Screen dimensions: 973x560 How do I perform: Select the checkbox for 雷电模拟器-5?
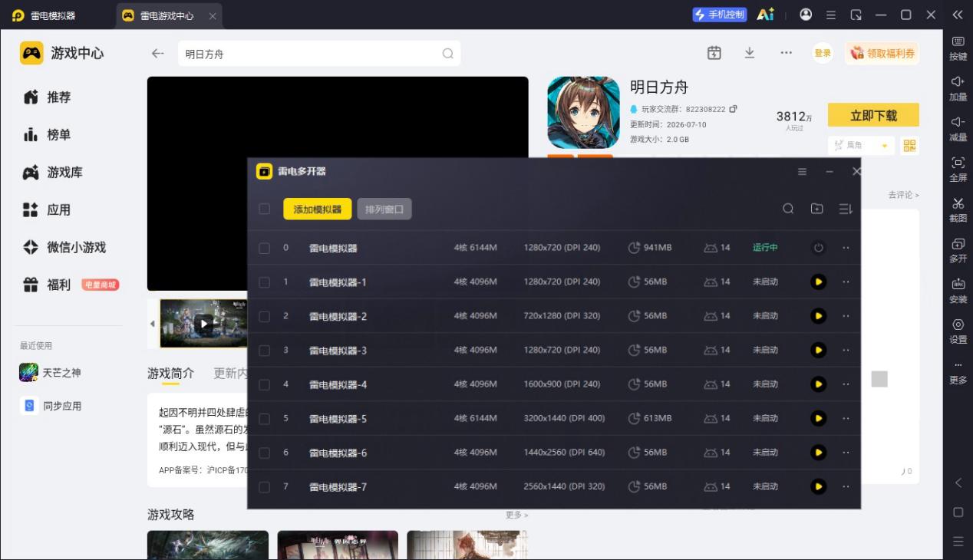pyautogui.click(x=265, y=418)
